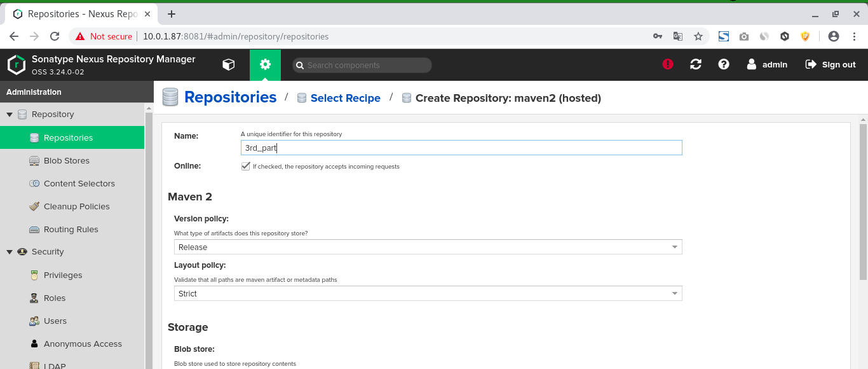The height and width of the screenshot is (369, 868).
Task: Click the red system status alert icon
Action: coord(668,64)
